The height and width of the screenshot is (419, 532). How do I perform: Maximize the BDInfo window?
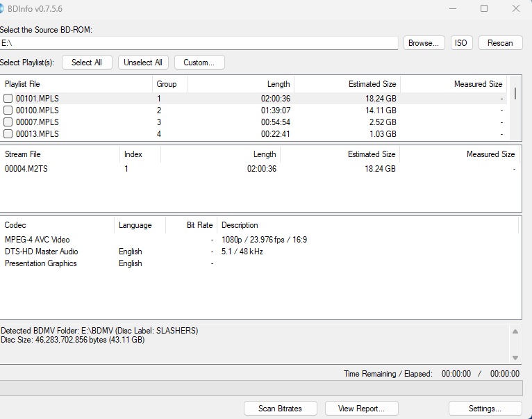[484, 8]
